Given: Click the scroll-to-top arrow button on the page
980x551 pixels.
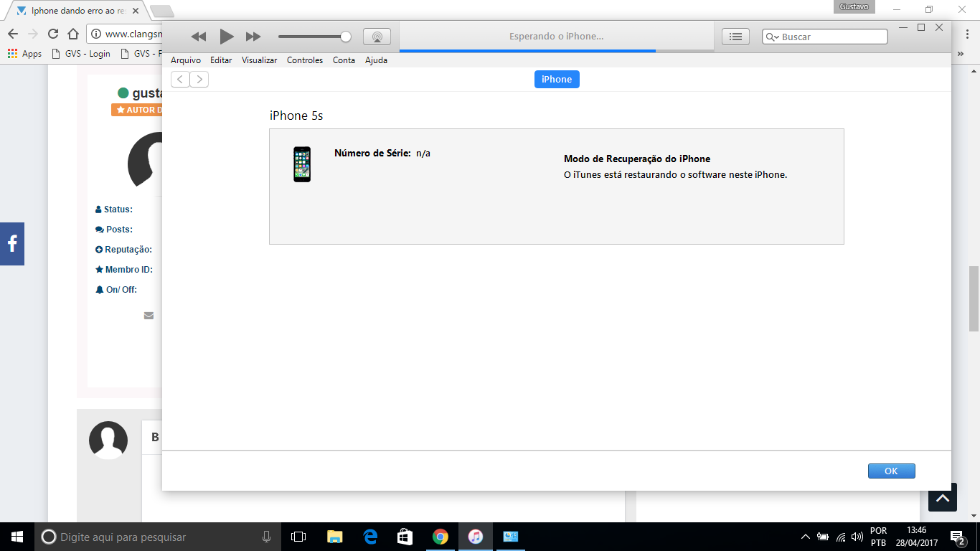Looking at the screenshot, I should (x=943, y=497).
